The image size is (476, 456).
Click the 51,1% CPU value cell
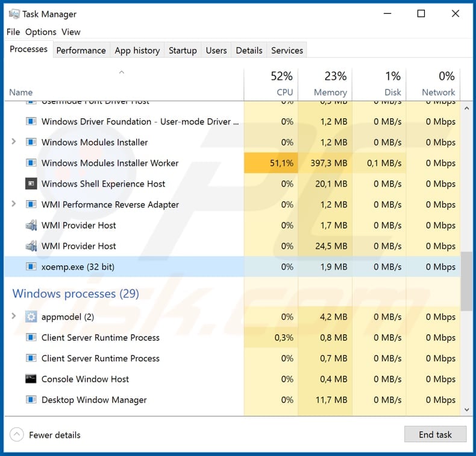pyautogui.click(x=271, y=163)
